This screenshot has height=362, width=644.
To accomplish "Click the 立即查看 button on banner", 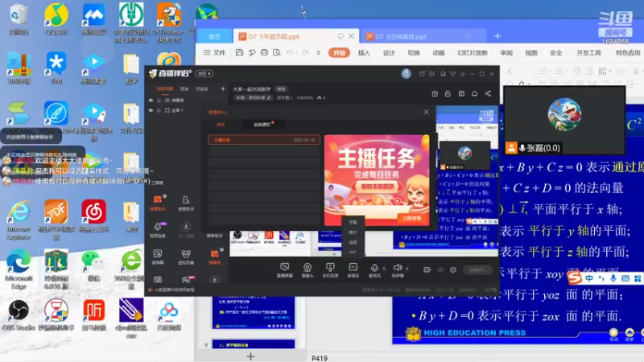I will click(x=411, y=218).
